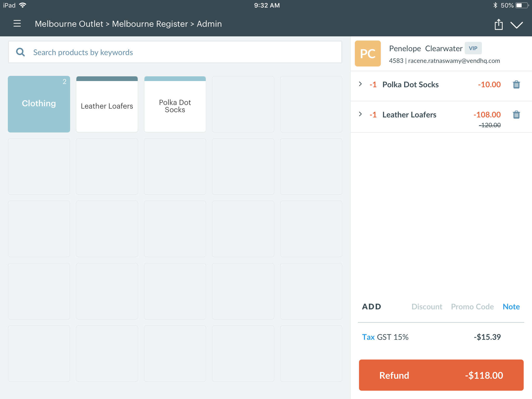Open the Clothing quick key folder
Image resolution: width=532 pixels, height=399 pixels.
click(x=39, y=104)
